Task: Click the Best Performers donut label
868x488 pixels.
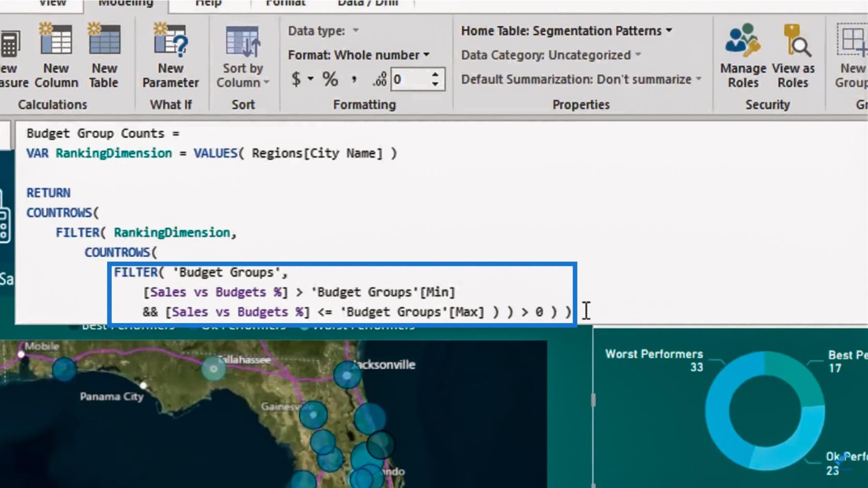Action: point(847,361)
